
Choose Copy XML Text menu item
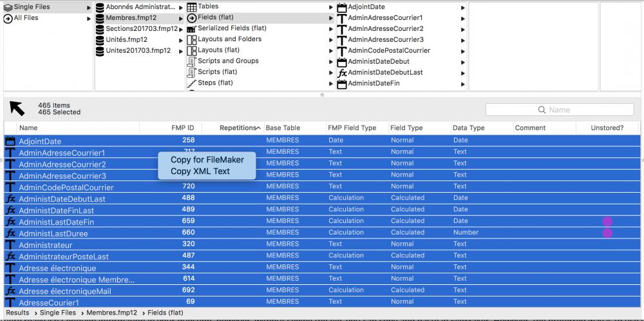(200, 171)
